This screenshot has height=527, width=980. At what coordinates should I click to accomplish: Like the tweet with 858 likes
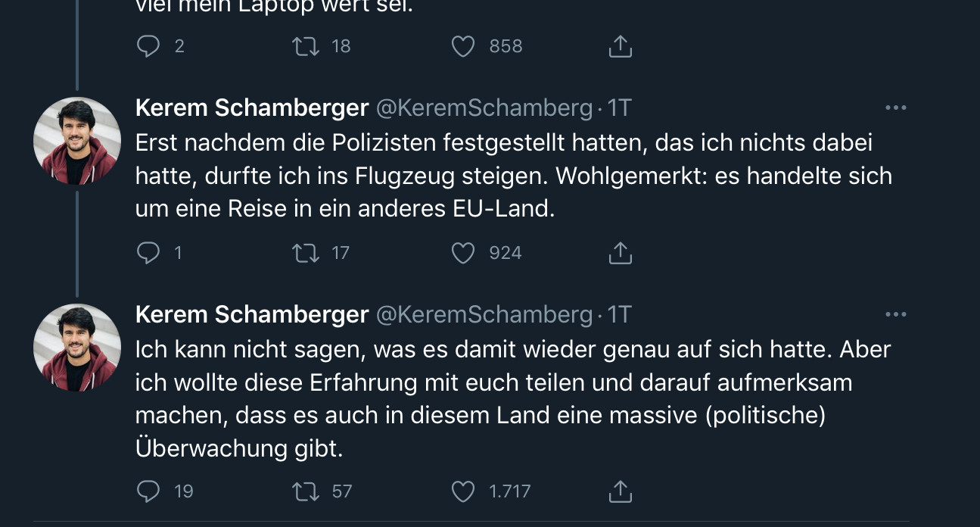click(x=463, y=47)
